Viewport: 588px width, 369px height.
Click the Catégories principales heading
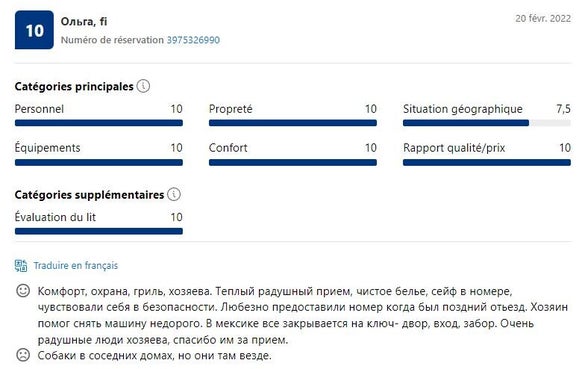(x=74, y=87)
